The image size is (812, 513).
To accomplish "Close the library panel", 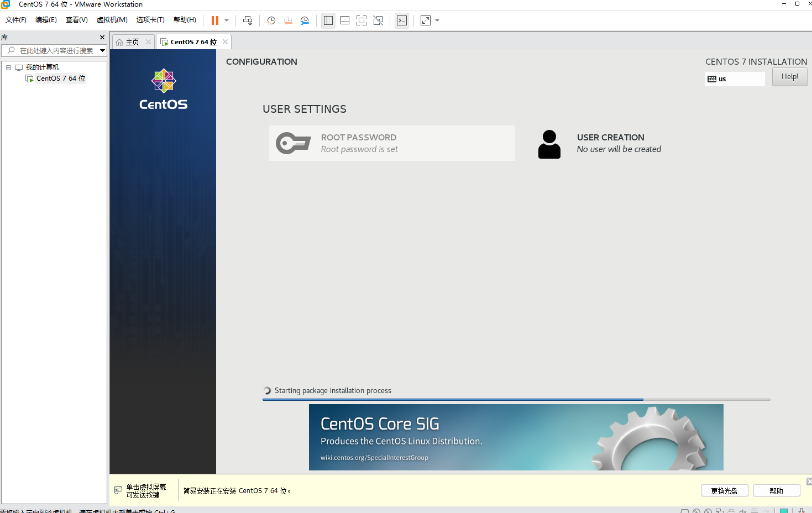I will tap(102, 38).
